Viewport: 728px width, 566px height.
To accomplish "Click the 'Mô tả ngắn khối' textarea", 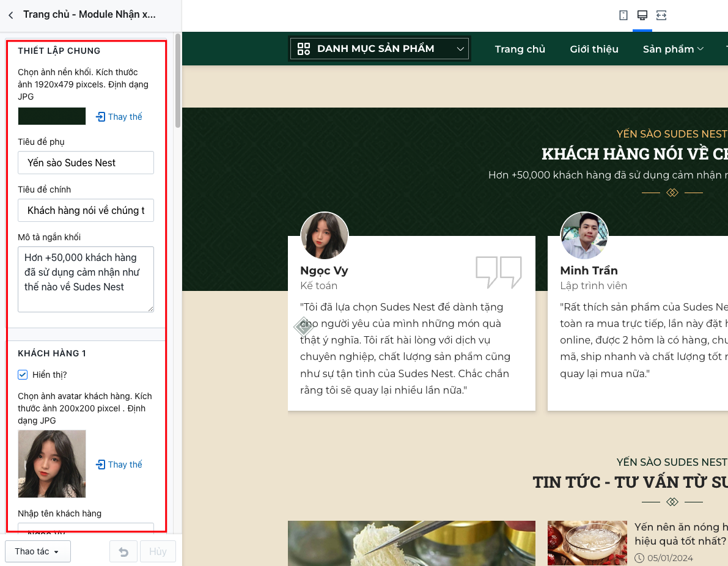I will click(x=86, y=279).
